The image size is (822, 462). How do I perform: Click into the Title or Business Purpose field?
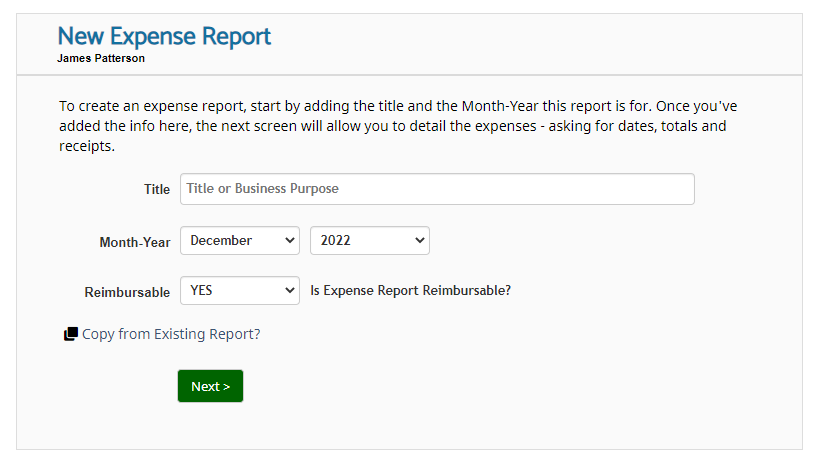click(x=437, y=189)
